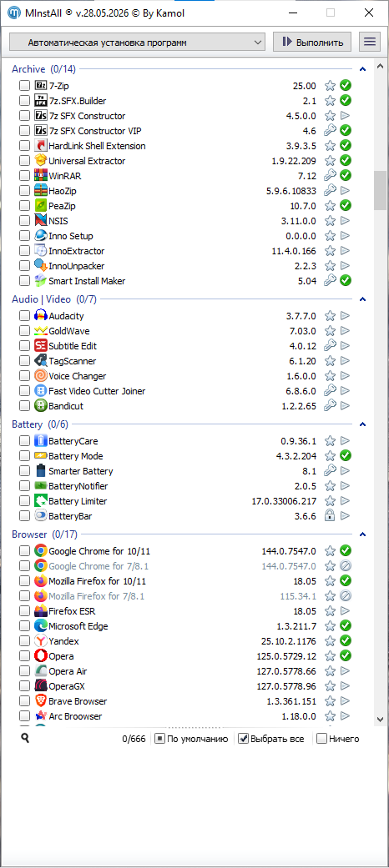Collapse the Browser group arrow
Viewport: 389px width, 868px height.
click(x=363, y=534)
